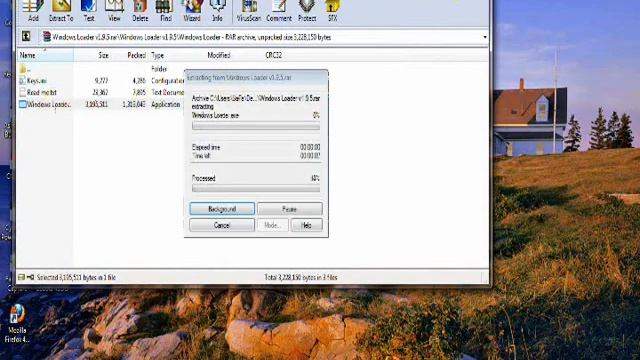Sort by Packed column header
The height and width of the screenshot is (360, 640).
[129, 55]
